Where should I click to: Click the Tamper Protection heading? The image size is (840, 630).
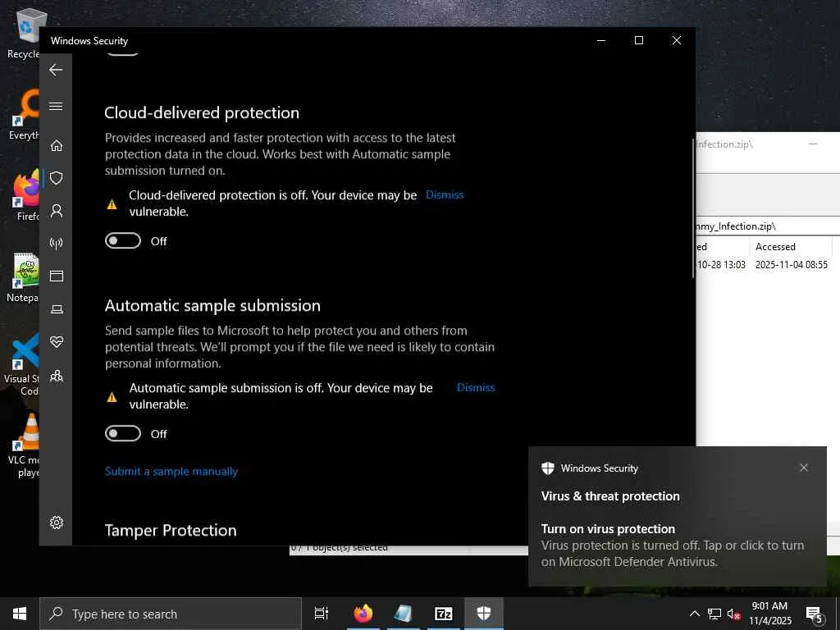click(171, 531)
